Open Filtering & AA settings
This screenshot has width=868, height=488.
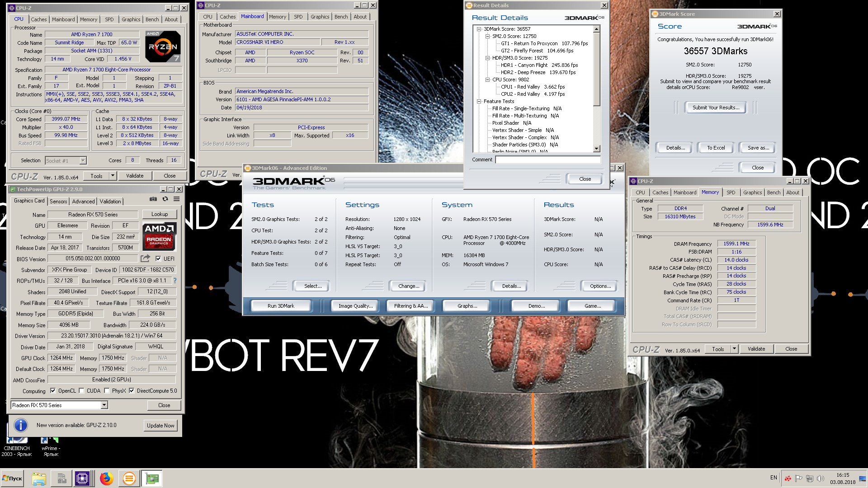click(410, 306)
